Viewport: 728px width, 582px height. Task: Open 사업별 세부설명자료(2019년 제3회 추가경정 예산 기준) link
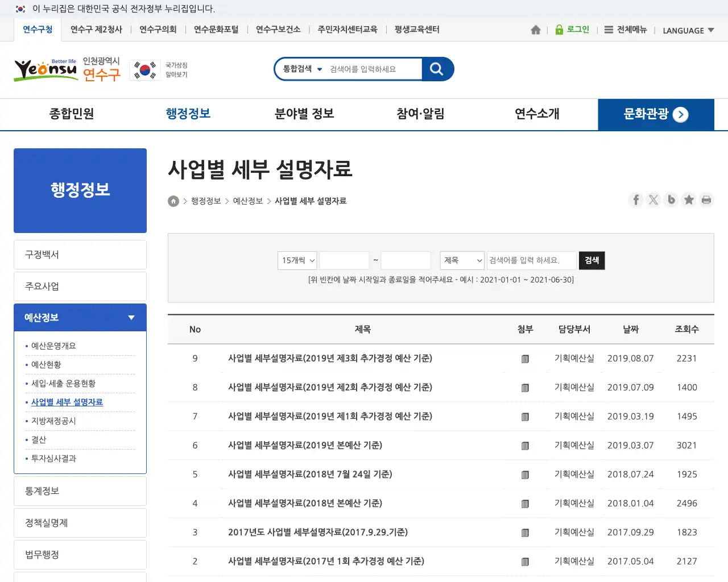point(330,359)
